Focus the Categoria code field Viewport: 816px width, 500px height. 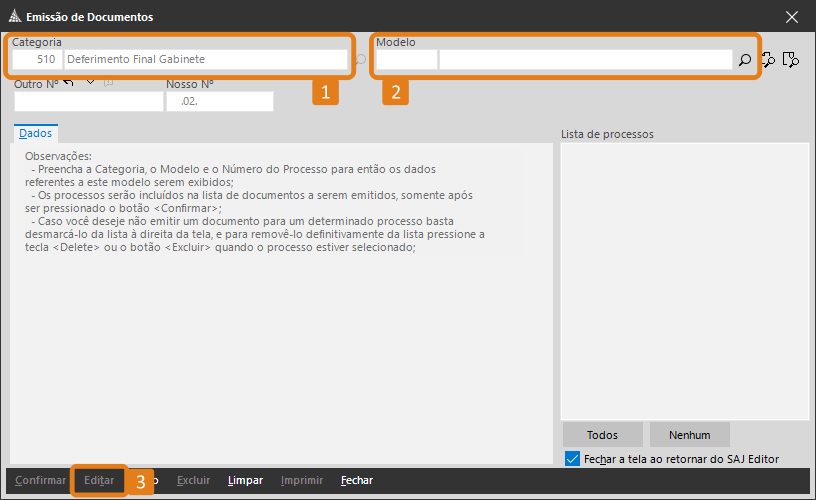(37, 60)
